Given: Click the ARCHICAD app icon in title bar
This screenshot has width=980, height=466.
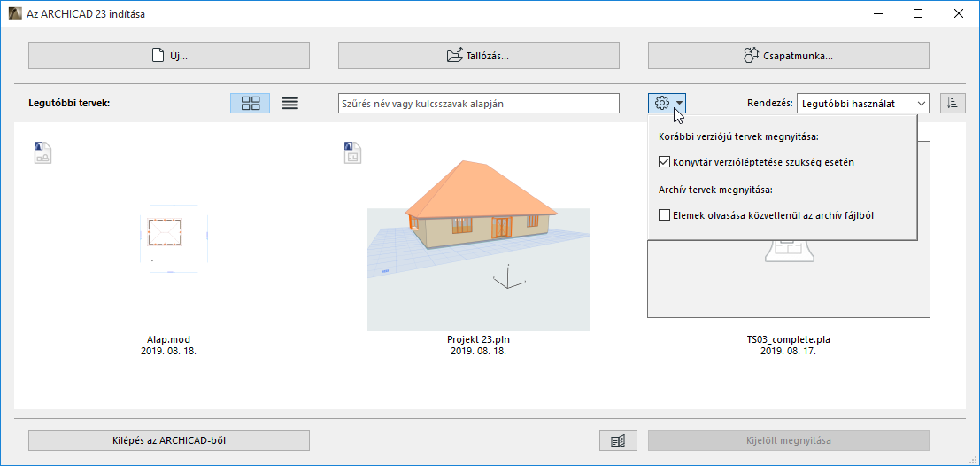Looking at the screenshot, I should pyautogui.click(x=15, y=13).
